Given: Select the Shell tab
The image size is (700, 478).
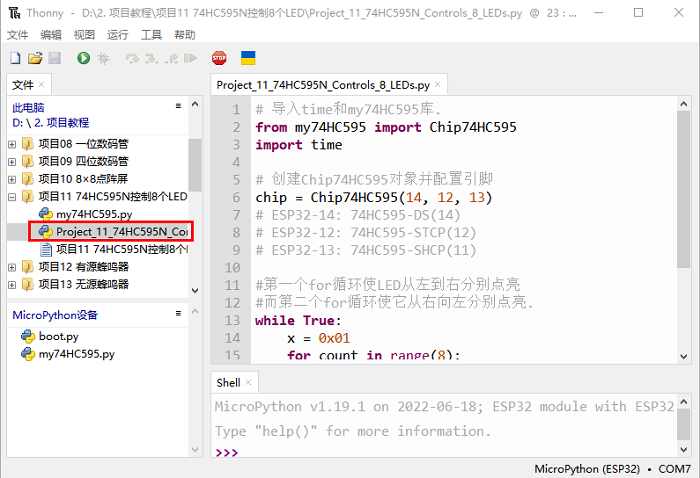Looking at the screenshot, I should [x=229, y=382].
